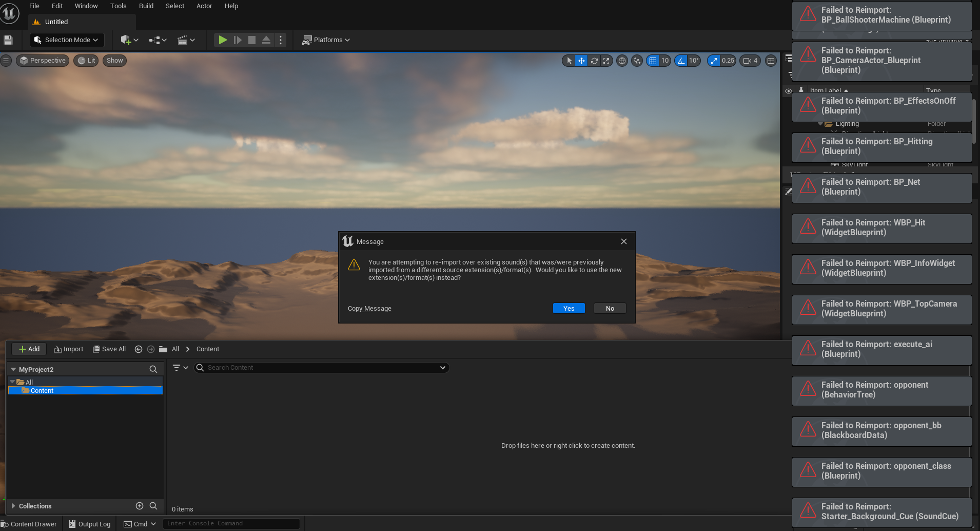
Task: Open the Edit menu
Action: (57, 6)
